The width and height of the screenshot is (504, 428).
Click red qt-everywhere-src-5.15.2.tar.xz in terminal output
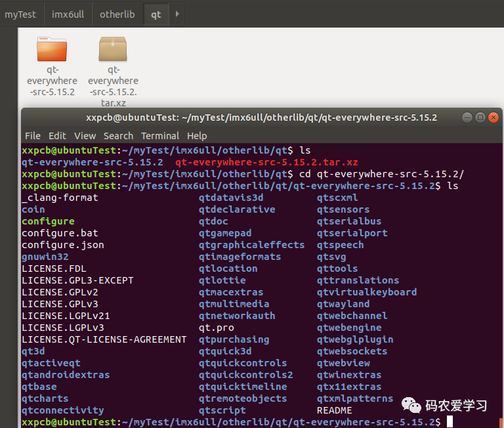point(266,162)
